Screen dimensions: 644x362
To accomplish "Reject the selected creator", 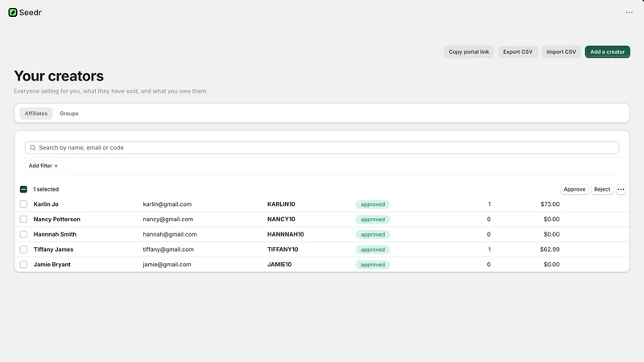I will tap(602, 189).
